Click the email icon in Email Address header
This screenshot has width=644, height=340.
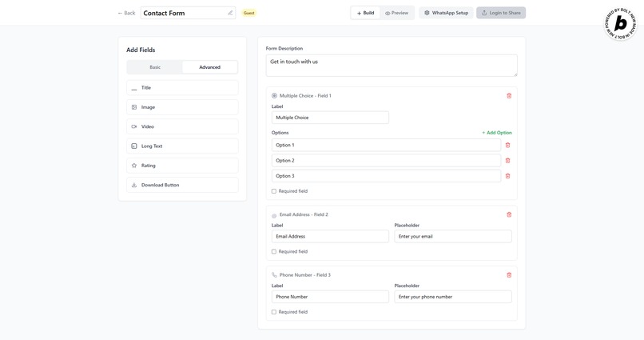tap(274, 215)
